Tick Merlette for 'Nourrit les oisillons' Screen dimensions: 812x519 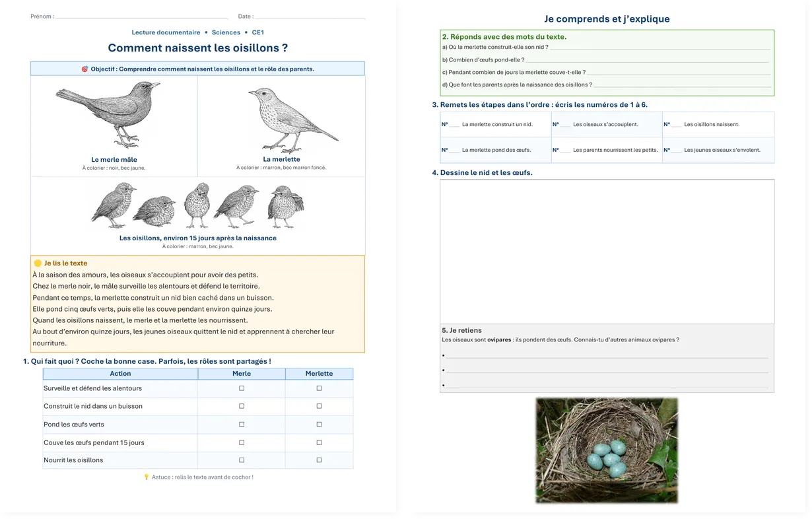(319, 460)
